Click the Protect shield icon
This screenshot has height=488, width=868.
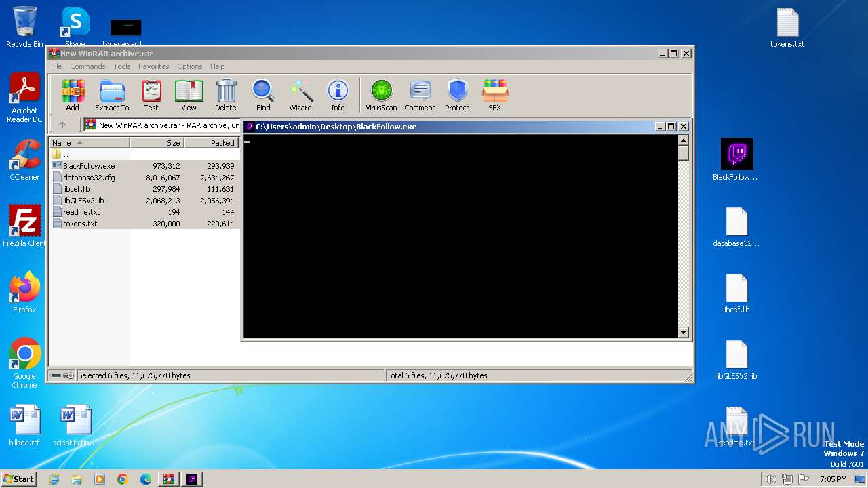(x=457, y=95)
